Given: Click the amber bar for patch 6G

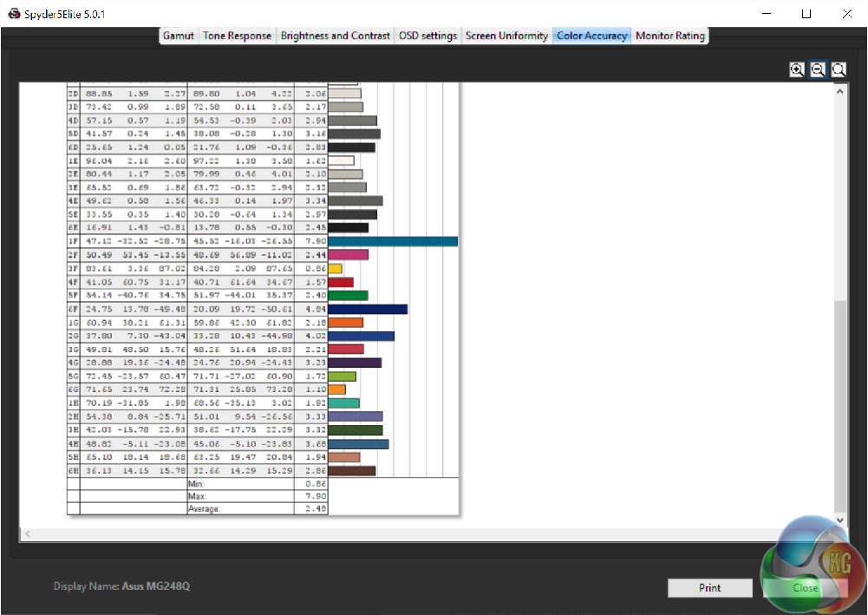Looking at the screenshot, I should [x=336, y=389].
